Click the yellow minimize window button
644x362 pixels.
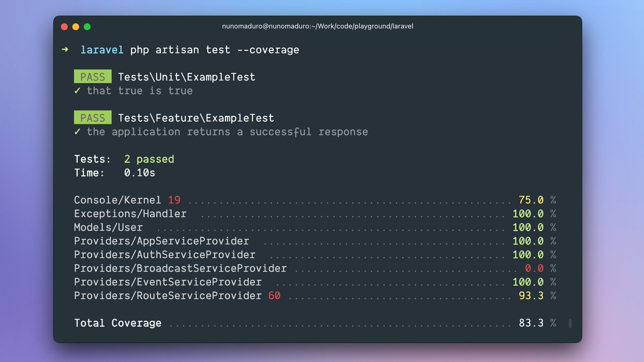(x=76, y=27)
